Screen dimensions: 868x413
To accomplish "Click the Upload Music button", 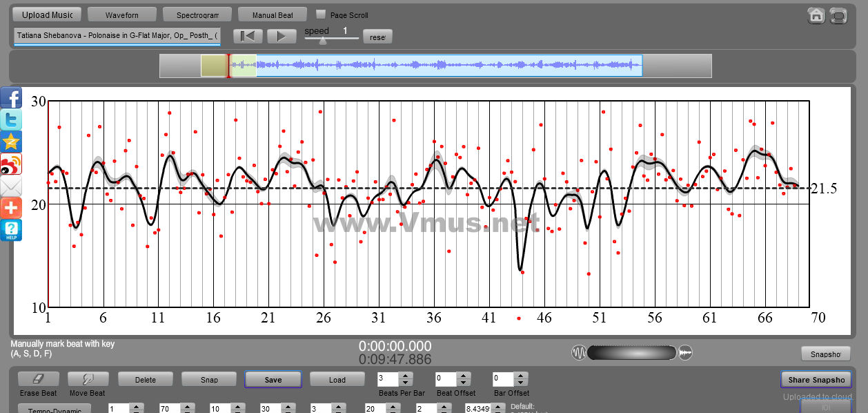I will [47, 15].
